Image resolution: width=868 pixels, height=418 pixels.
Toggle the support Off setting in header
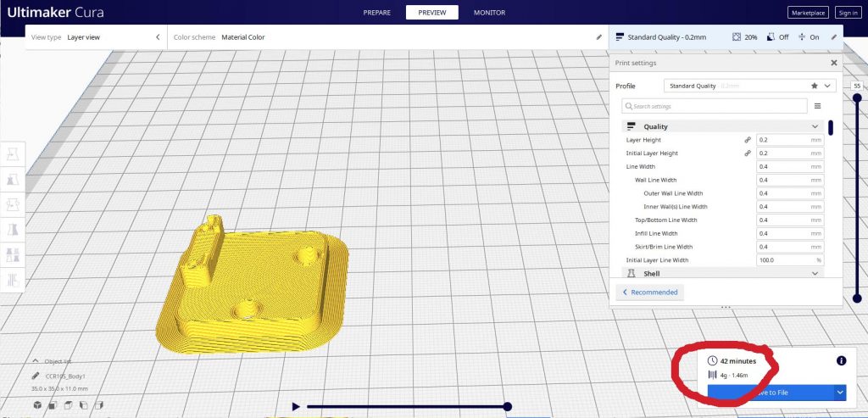pos(777,37)
